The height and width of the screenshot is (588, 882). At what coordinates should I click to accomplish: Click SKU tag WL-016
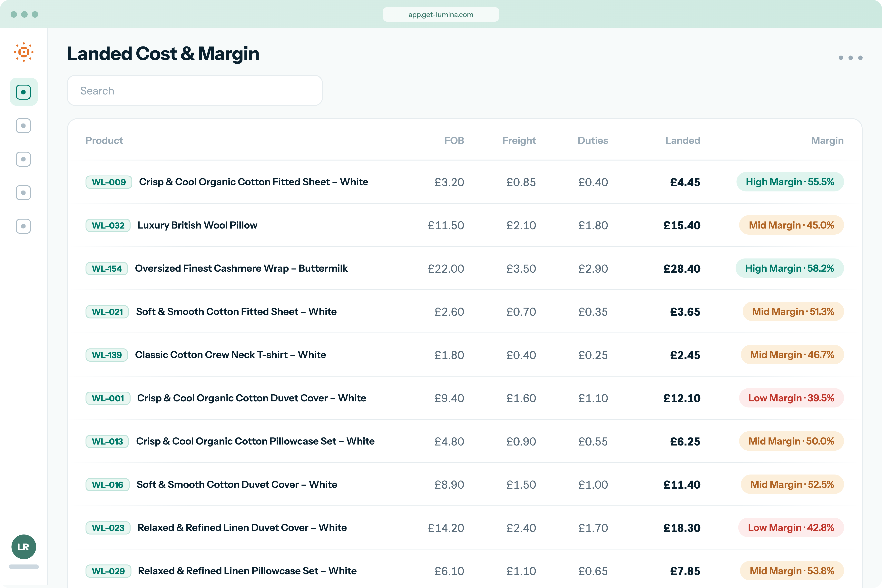108,485
